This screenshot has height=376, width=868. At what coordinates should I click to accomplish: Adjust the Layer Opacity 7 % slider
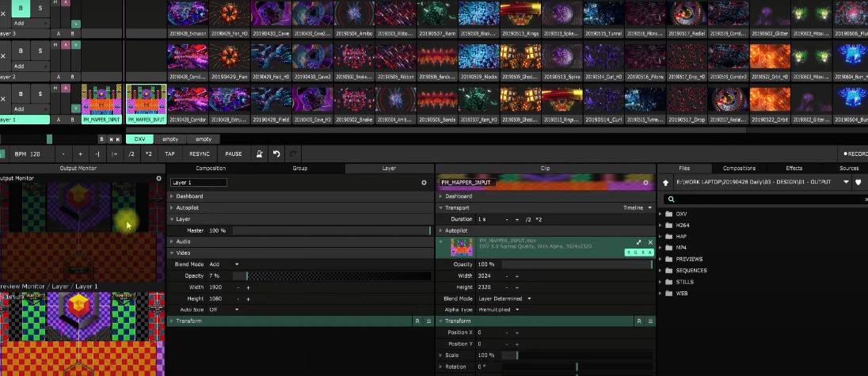click(x=332, y=276)
